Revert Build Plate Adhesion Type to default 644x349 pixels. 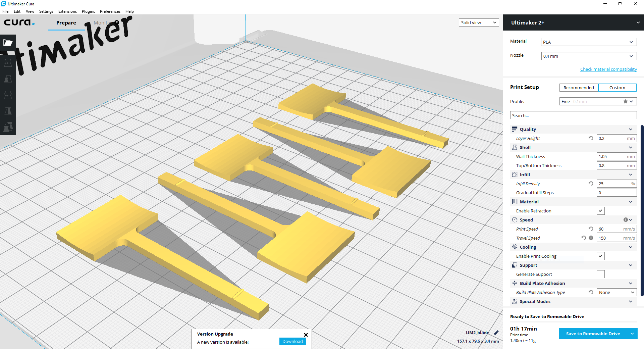point(591,292)
